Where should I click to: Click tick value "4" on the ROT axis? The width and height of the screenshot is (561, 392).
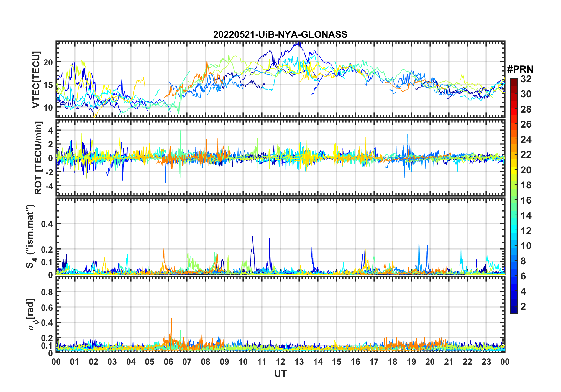[50, 130]
